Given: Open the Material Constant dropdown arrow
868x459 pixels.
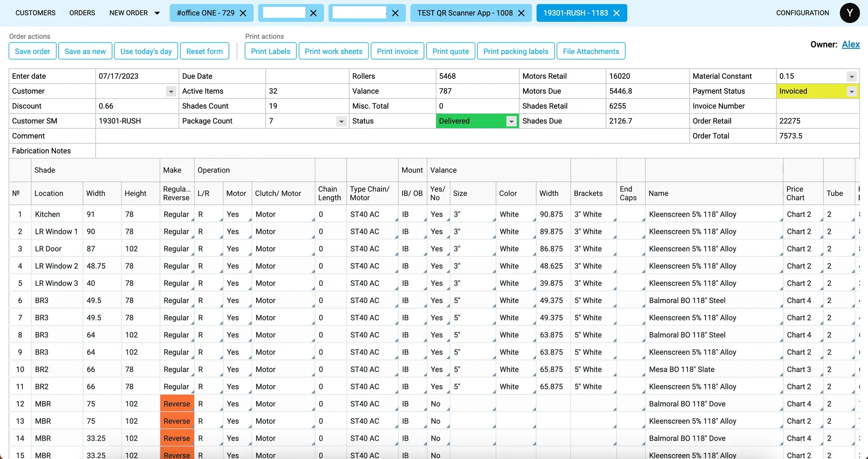Looking at the screenshot, I should [x=851, y=77].
